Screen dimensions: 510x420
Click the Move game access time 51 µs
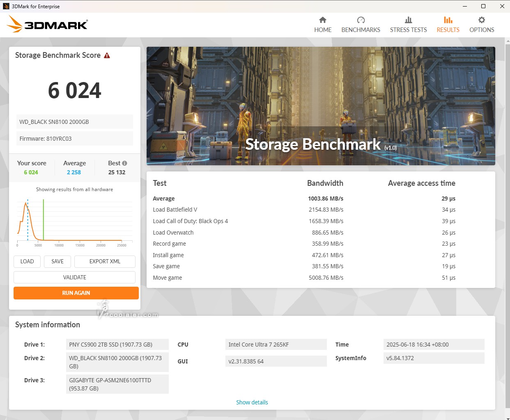[x=448, y=278]
